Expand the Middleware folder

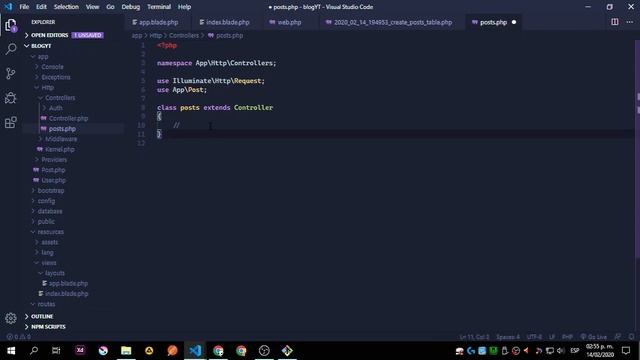pos(61,139)
